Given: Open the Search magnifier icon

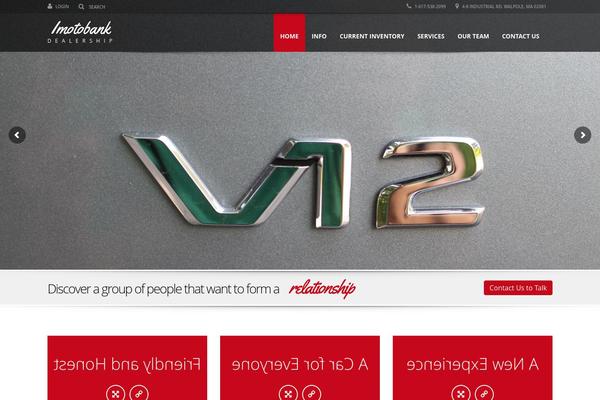Looking at the screenshot, I should click(x=81, y=7).
